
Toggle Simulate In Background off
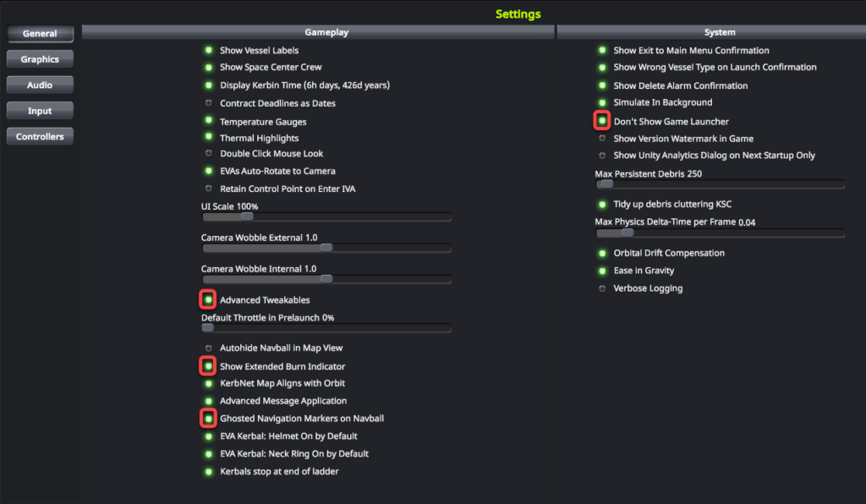601,101
